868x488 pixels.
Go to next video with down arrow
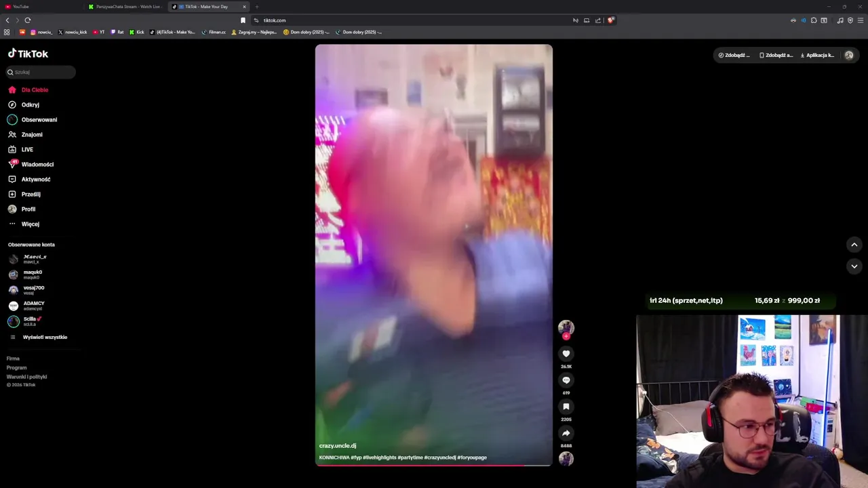click(854, 266)
